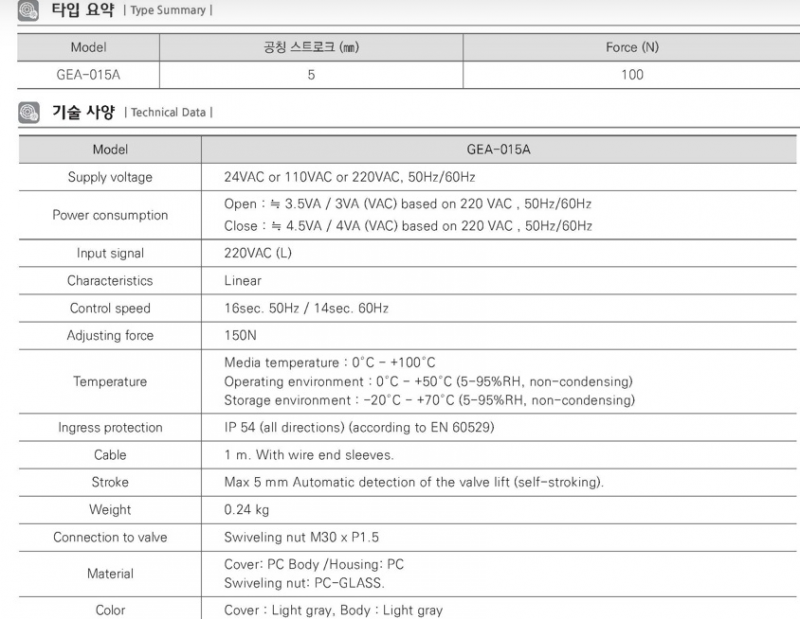Select the 'Connection to valve' row label
This screenshot has height=619, width=800.
(x=110, y=537)
